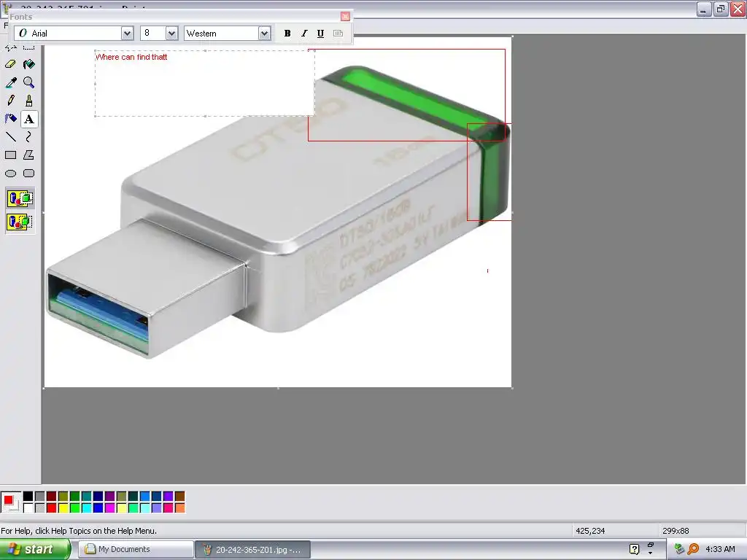
Task: Click the orange magnifier tray icon
Action: click(693, 549)
